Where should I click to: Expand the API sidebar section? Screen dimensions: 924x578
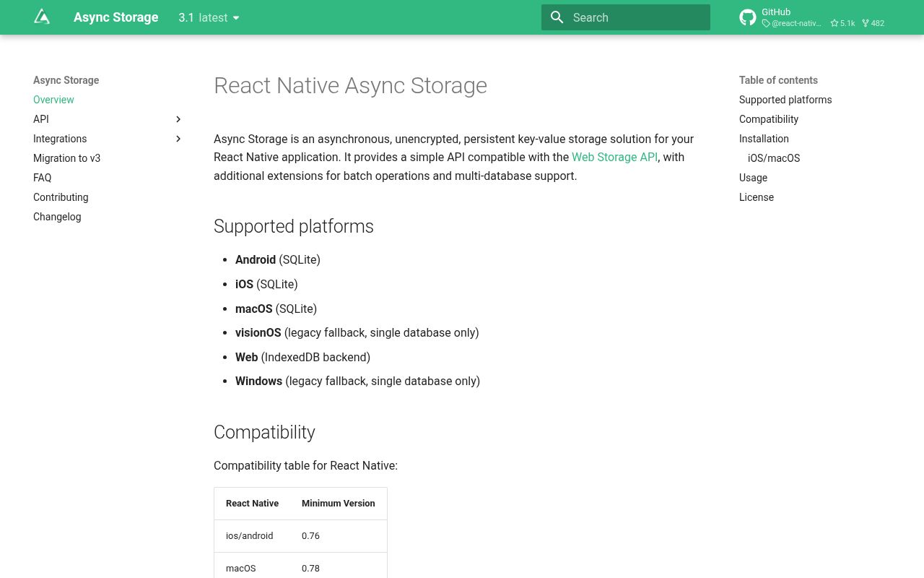(178, 119)
